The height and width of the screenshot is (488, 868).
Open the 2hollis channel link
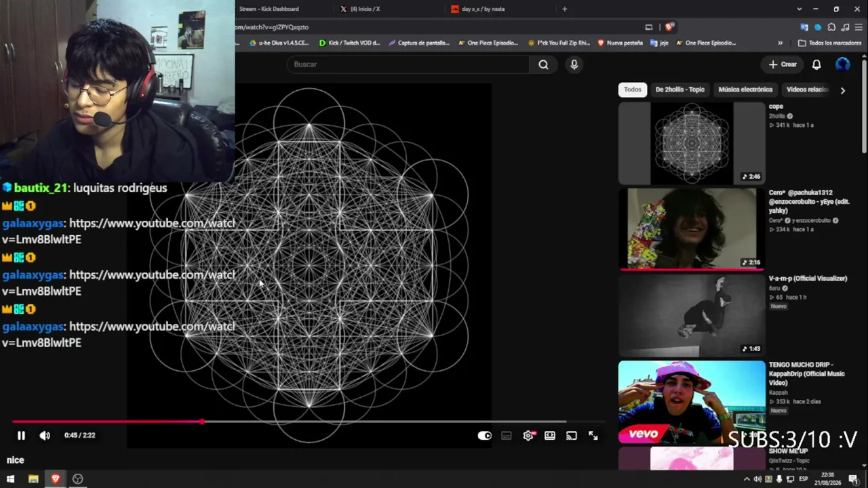pyautogui.click(x=777, y=116)
